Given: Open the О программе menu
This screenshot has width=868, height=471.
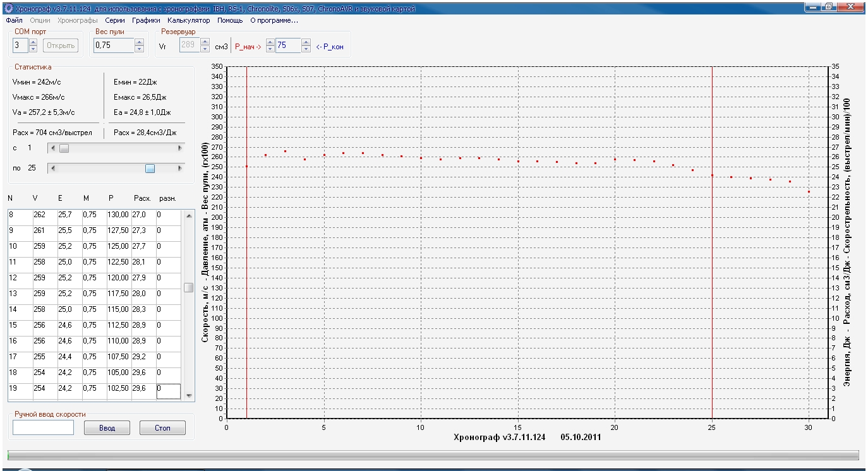Looking at the screenshot, I should click(x=274, y=20).
